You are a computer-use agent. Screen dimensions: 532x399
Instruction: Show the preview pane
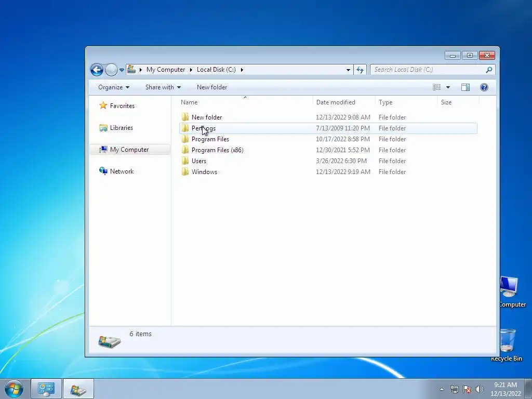pyautogui.click(x=465, y=87)
